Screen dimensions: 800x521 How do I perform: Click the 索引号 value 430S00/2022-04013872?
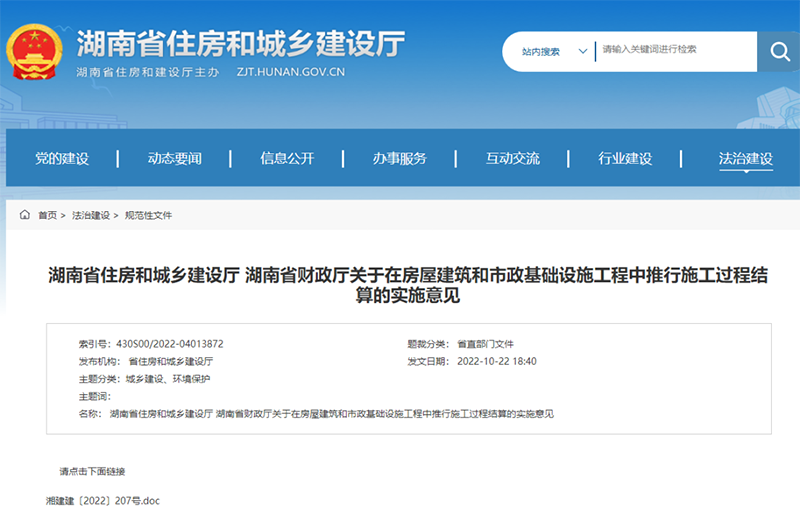(169, 343)
